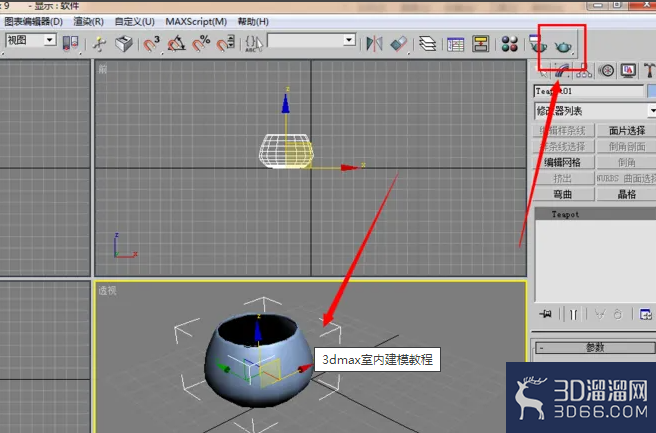Click the use pivot point center icon
This screenshot has width=656, height=433.
point(70,44)
